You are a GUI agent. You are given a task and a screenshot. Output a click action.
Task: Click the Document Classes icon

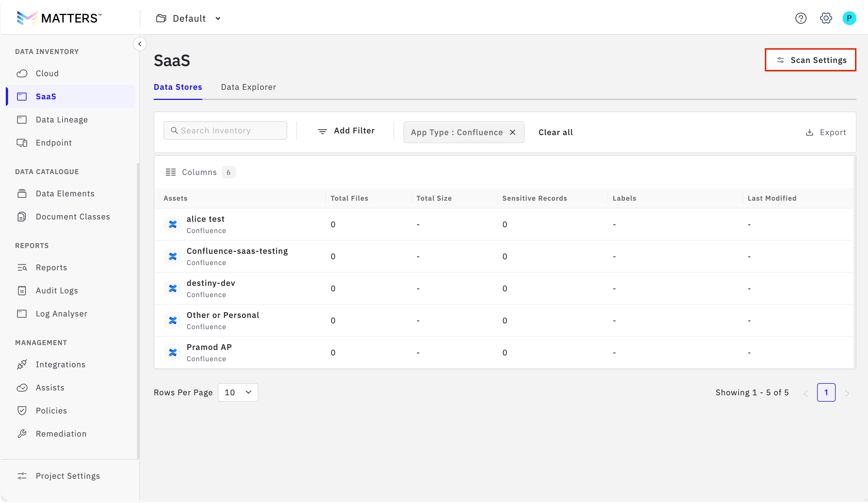tap(22, 217)
